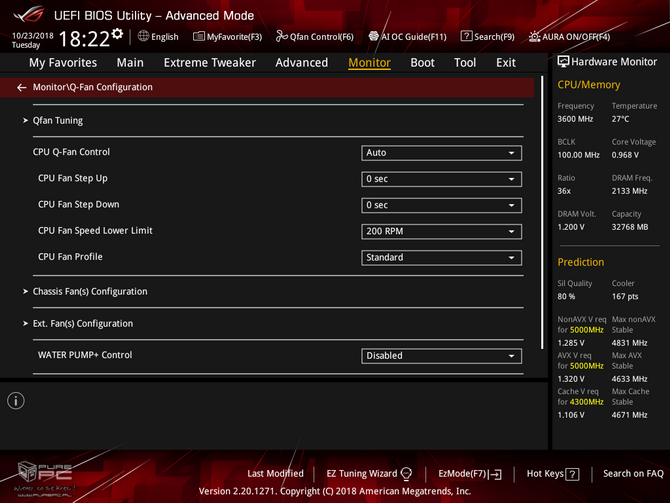
Task: Click Hardware Monitor display icon
Action: point(563,62)
